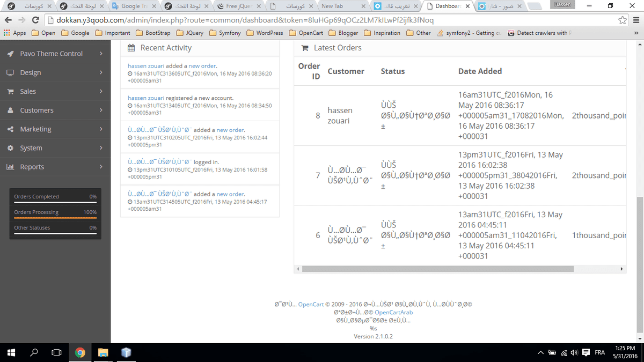Click the Orders Processing progress bar
The width and height of the screenshot is (644, 362).
point(55,218)
